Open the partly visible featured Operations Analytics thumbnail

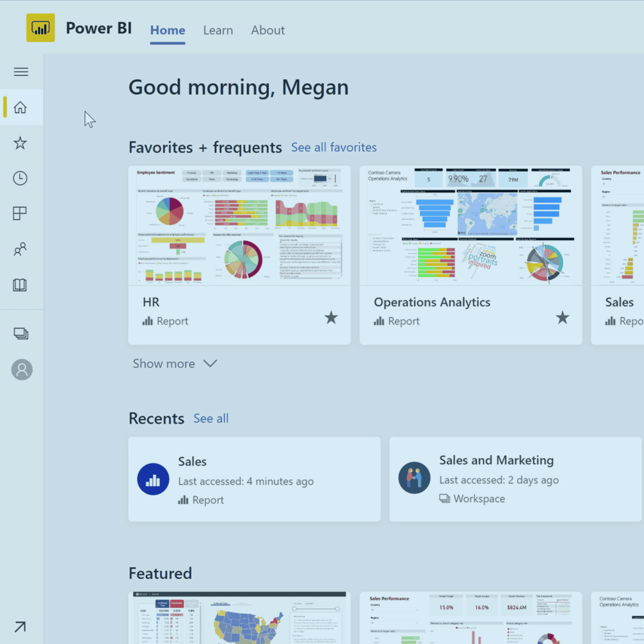618,618
